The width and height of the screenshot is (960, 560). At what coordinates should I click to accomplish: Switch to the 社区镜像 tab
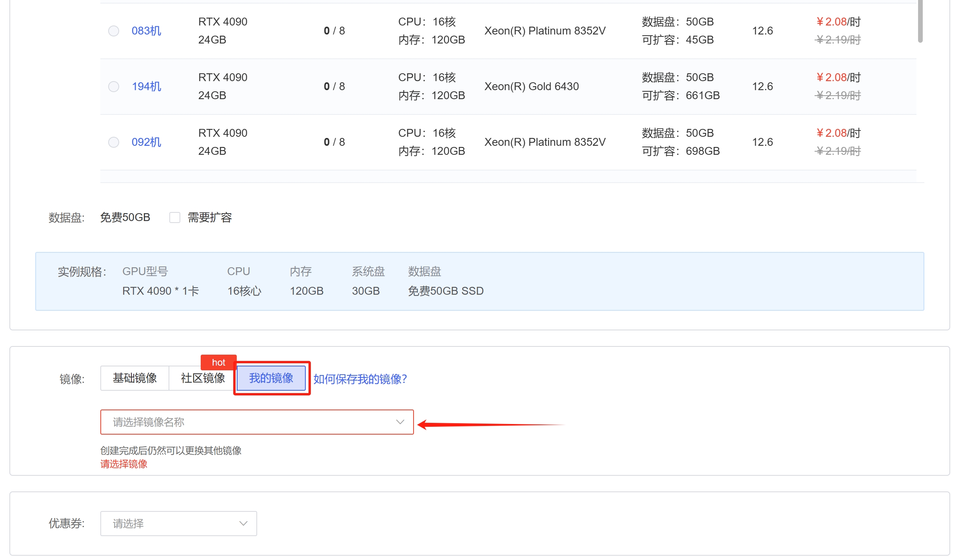(x=203, y=378)
